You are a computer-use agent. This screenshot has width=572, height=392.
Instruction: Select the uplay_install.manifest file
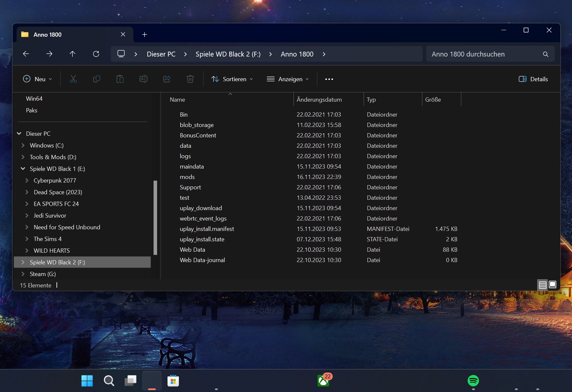207,229
